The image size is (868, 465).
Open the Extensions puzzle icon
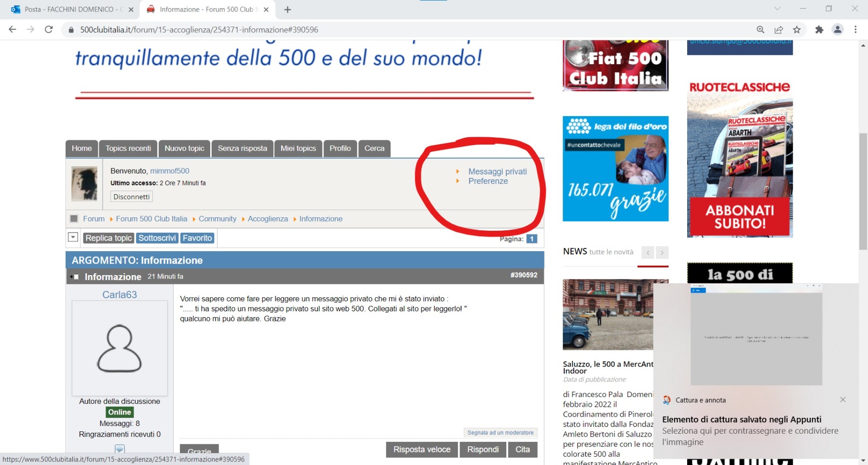pos(819,29)
